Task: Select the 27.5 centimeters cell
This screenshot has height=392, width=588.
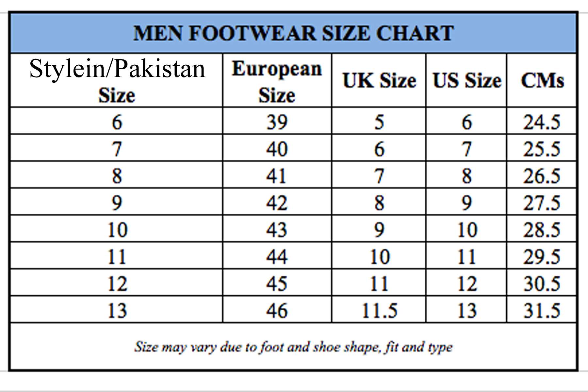Action: pyautogui.click(x=542, y=203)
